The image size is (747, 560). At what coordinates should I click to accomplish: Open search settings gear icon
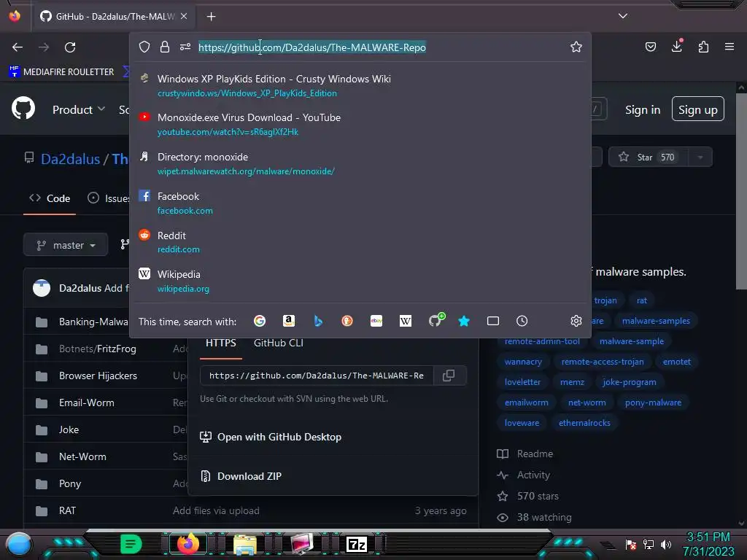(x=576, y=321)
